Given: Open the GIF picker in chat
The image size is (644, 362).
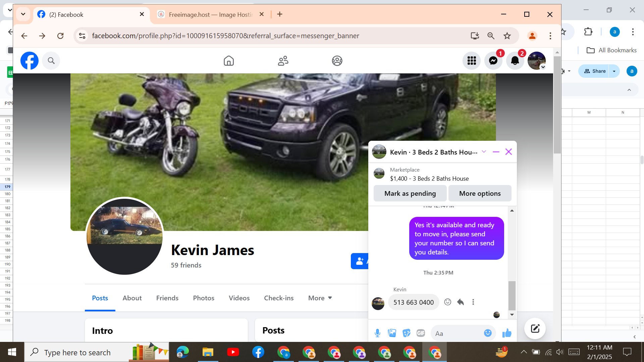Looking at the screenshot, I should 421,333.
